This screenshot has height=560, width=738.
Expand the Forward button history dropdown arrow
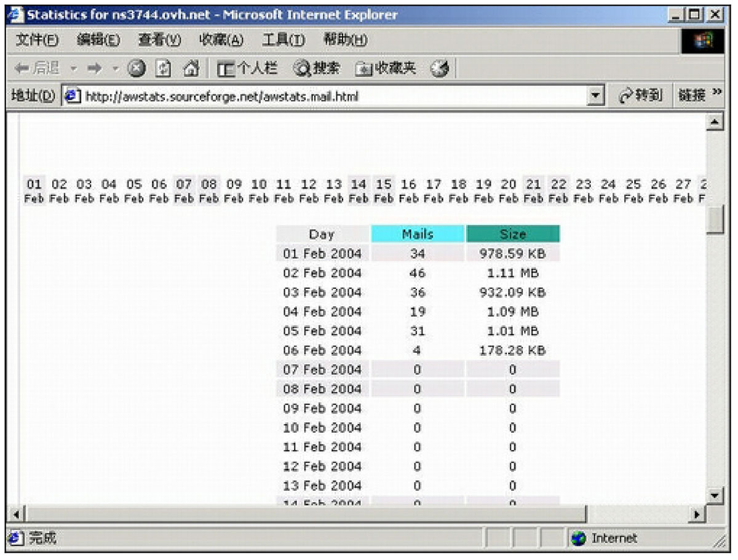pos(115,69)
